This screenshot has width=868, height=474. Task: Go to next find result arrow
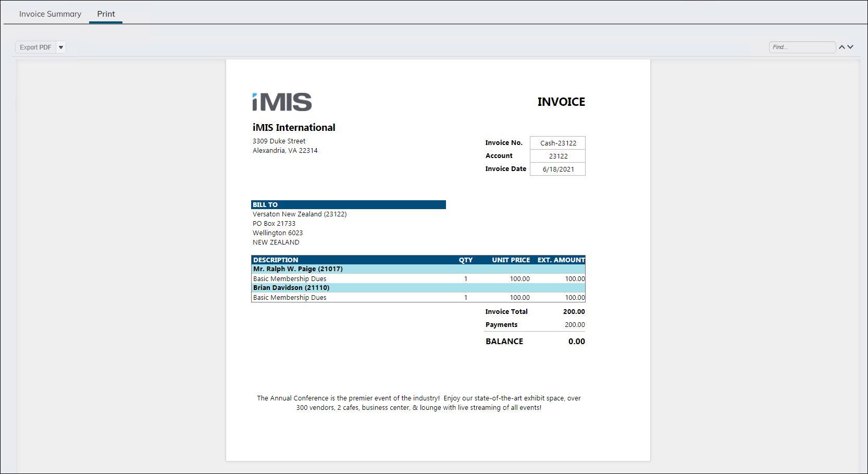point(850,47)
